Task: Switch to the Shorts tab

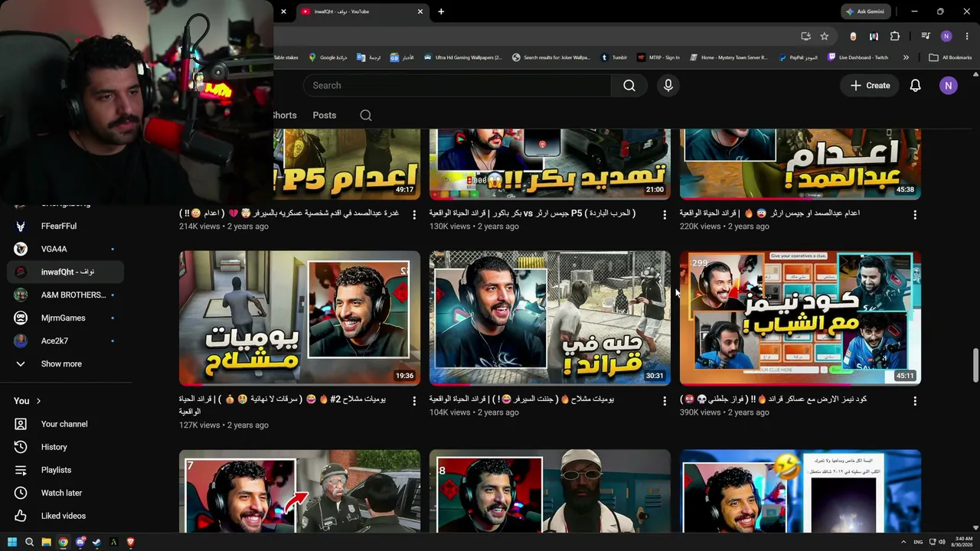Action: 284,116
